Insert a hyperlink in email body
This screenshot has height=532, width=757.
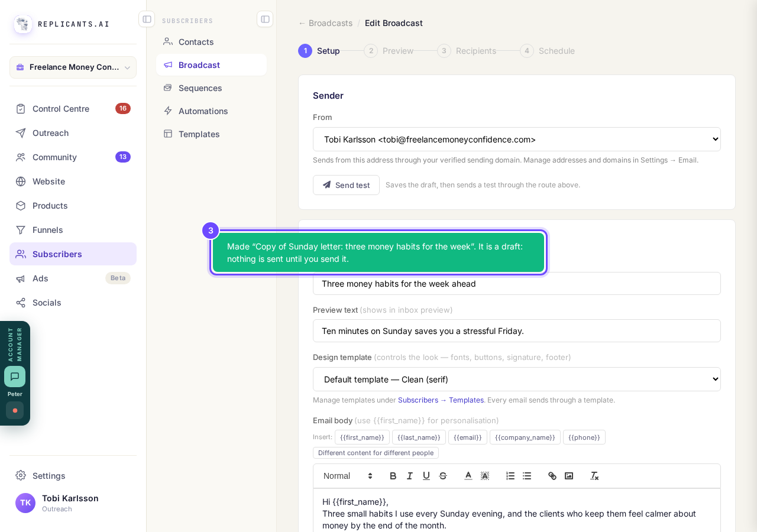pyautogui.click(x=552, y=476)
